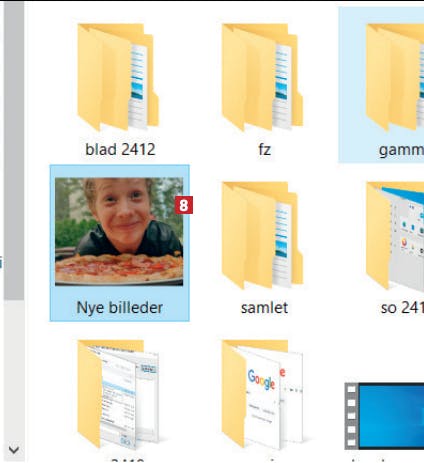Image resolution: width=424 pixels, height=463 pixels.
Task: Select the samlet folder icon
Action: point(262,235)
